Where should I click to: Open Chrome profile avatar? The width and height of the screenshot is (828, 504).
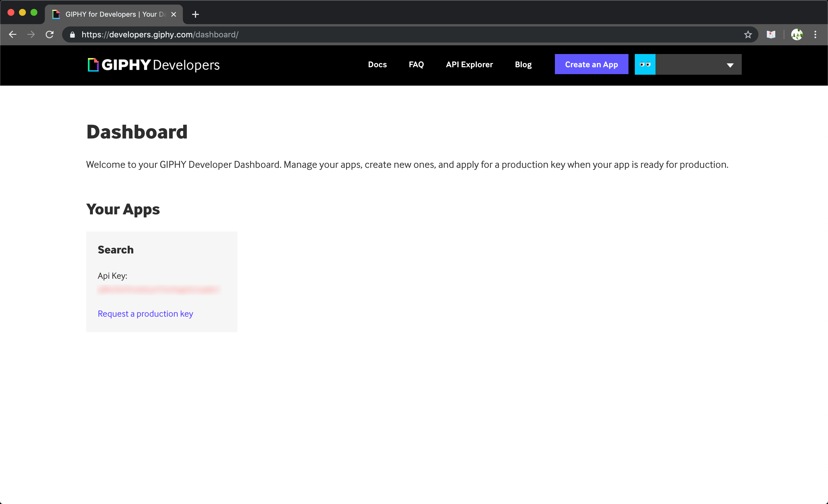click(x=796, y=34)
